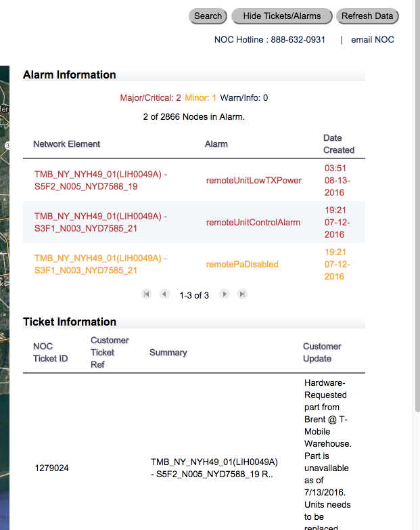
Task: Go to previous alarms page
Action: pyautogui.click(x=164, y=294)
